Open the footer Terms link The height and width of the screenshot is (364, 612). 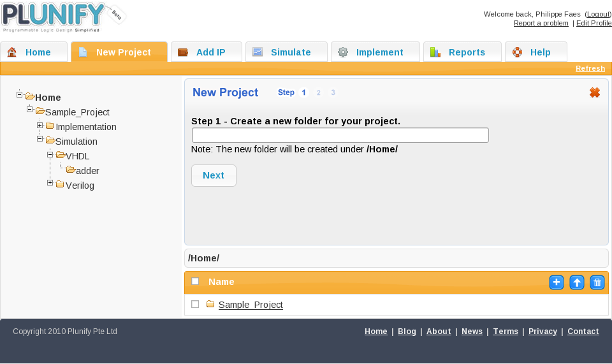coord(506,331)
